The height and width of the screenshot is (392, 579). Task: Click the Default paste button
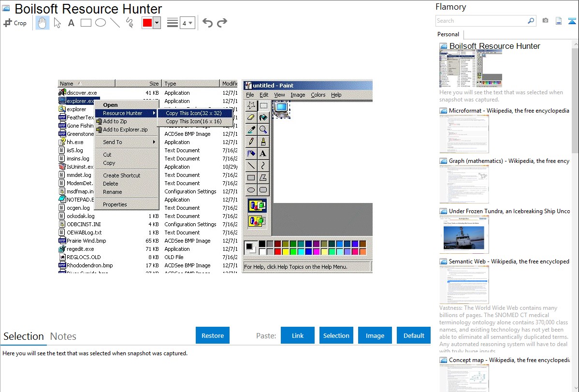point(414,335)
